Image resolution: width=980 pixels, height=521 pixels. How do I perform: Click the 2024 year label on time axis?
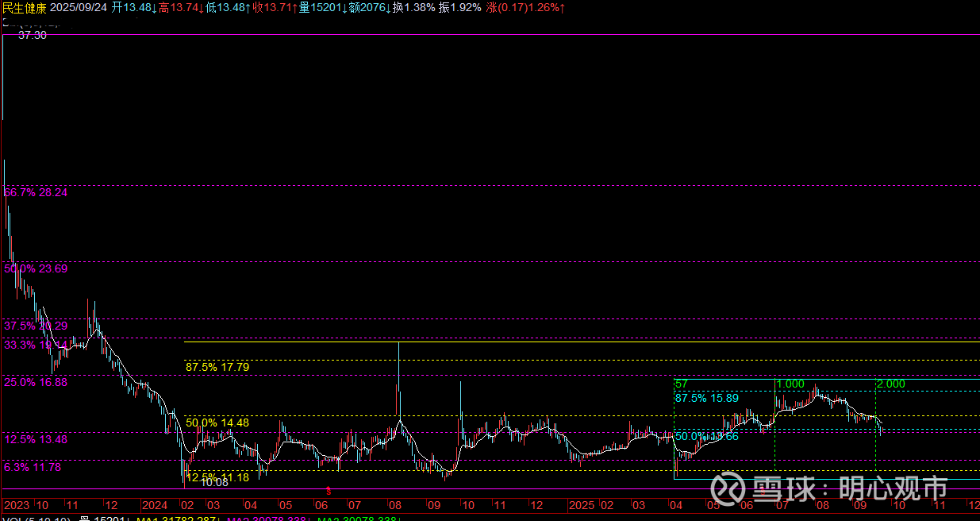tap(154, 505)
